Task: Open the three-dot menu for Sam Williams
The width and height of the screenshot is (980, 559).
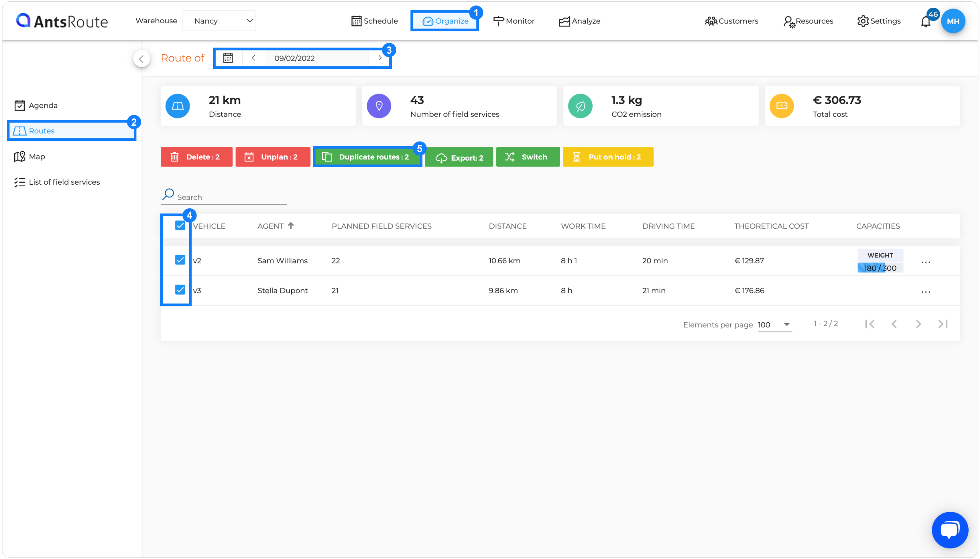Action: (926, 262)
